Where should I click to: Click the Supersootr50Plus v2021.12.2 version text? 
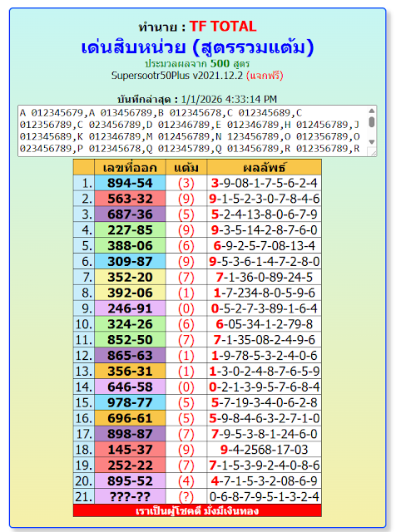click(x=177, y=76)
